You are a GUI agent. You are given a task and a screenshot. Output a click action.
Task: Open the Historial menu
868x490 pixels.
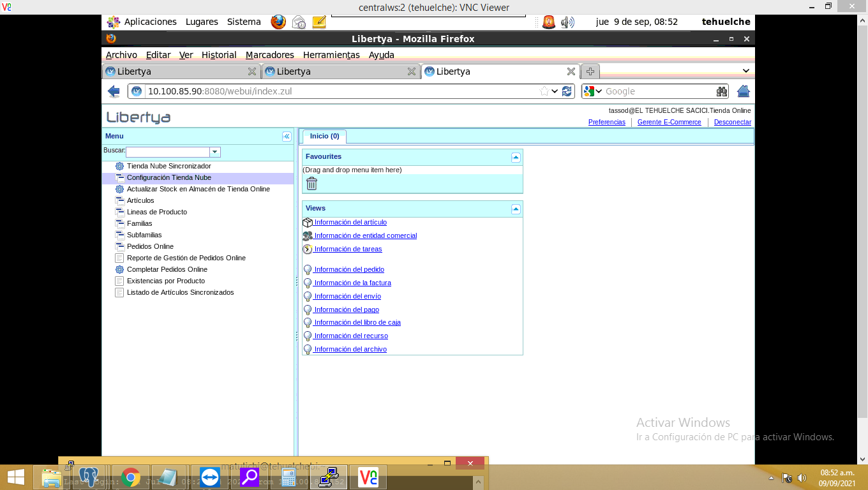tap(219, 55)
